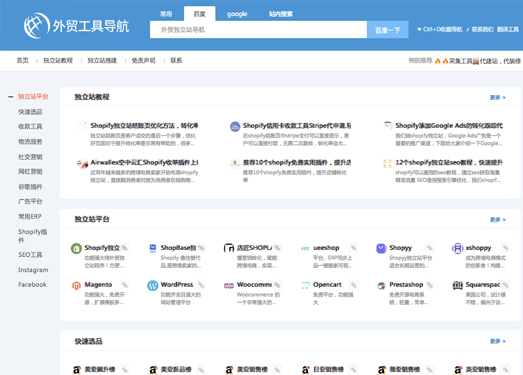Click the link icon beside Magento card
Image resolution: width=523 pixels, height=375 pixels.
click(x=125, y=285)
